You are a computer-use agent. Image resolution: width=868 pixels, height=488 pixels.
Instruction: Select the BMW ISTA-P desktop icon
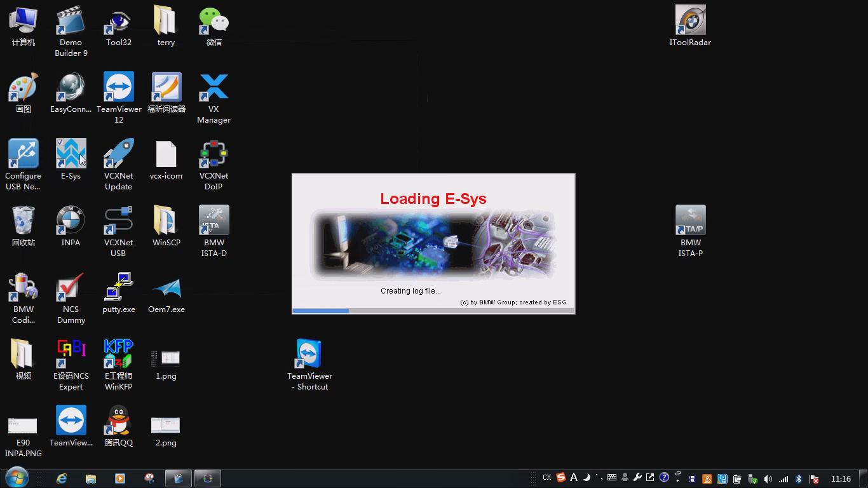coord(690,221)
